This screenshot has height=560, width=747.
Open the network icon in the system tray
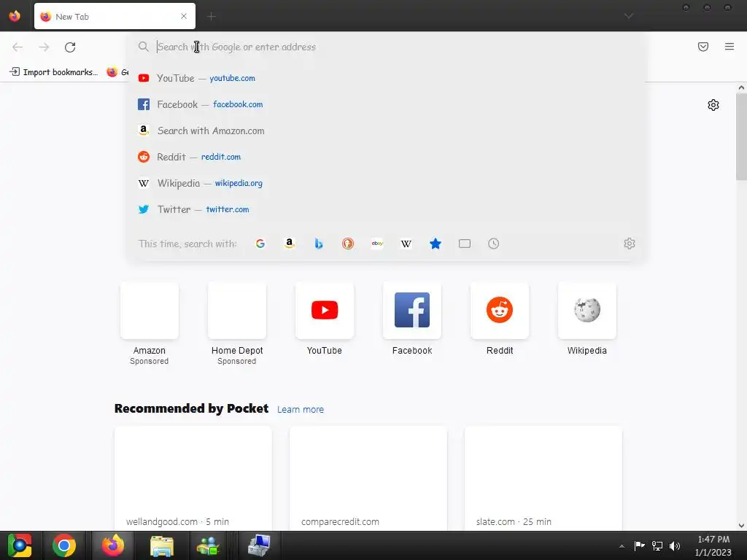point(657,545)
